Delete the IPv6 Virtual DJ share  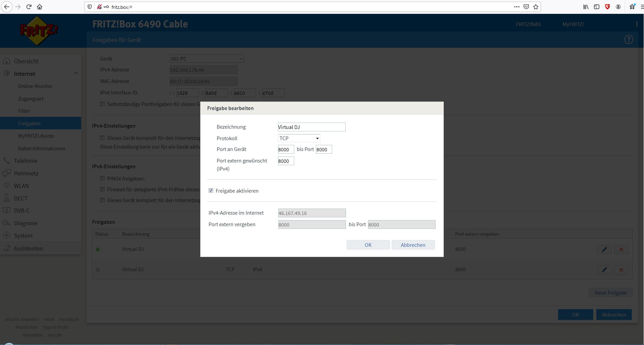pos(621,270)
